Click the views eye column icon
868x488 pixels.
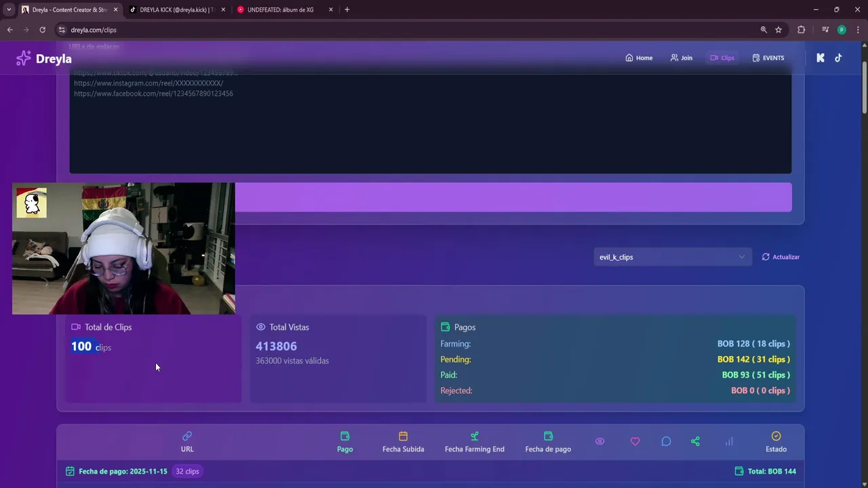tap(600, 441)
